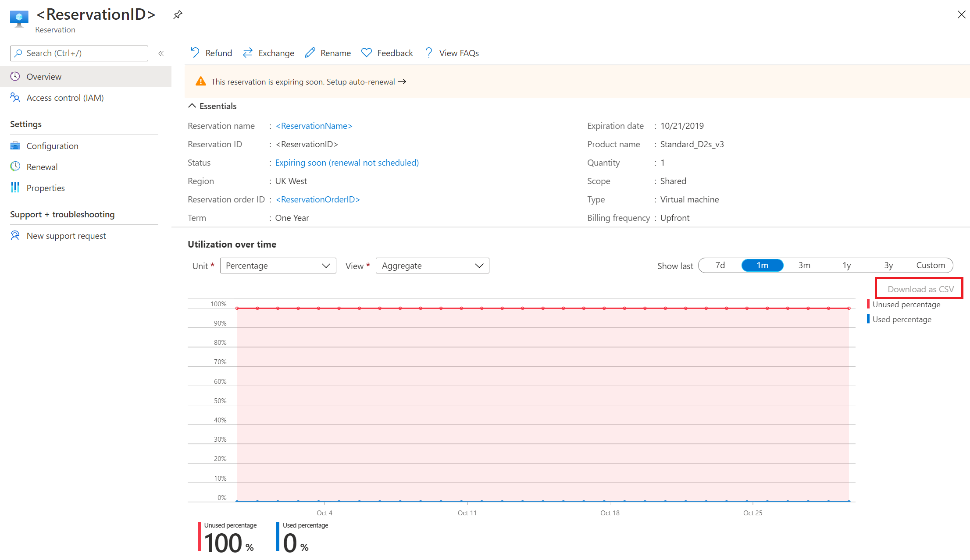Screen dimensions: 970x560
Task: Click Download as CSV link
Action: pyautogui.click(x=920, y=289)
